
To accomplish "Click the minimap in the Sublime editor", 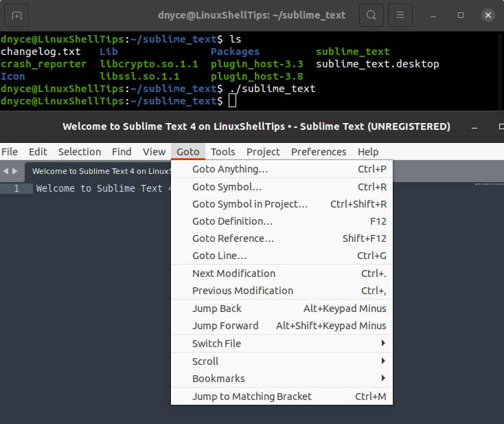I will click(489, 184).
